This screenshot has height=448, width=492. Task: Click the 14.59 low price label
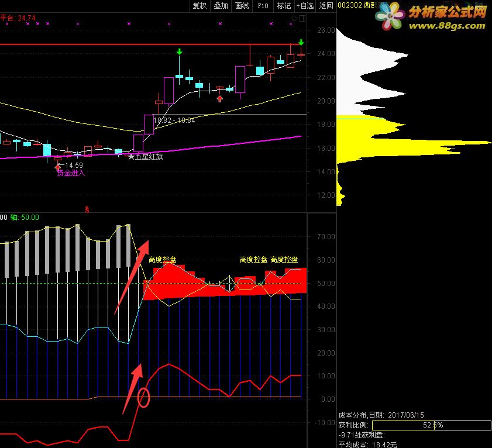tap(74, 166)
